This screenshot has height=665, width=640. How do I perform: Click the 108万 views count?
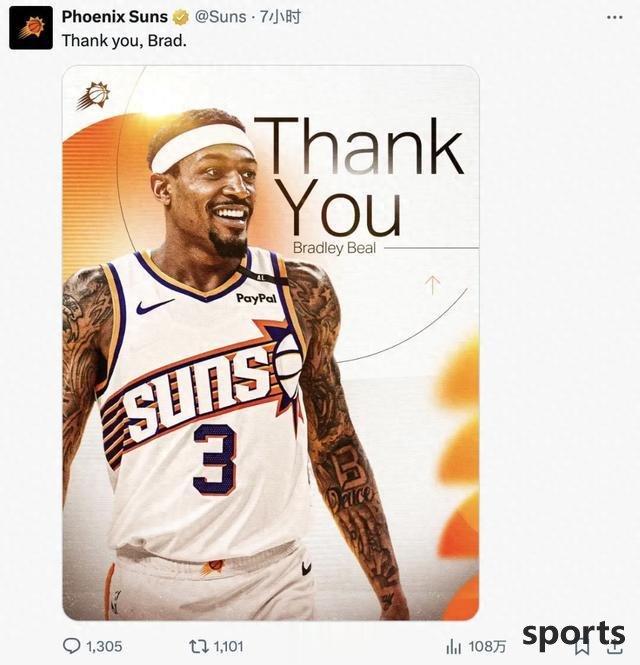pos(487,647)
